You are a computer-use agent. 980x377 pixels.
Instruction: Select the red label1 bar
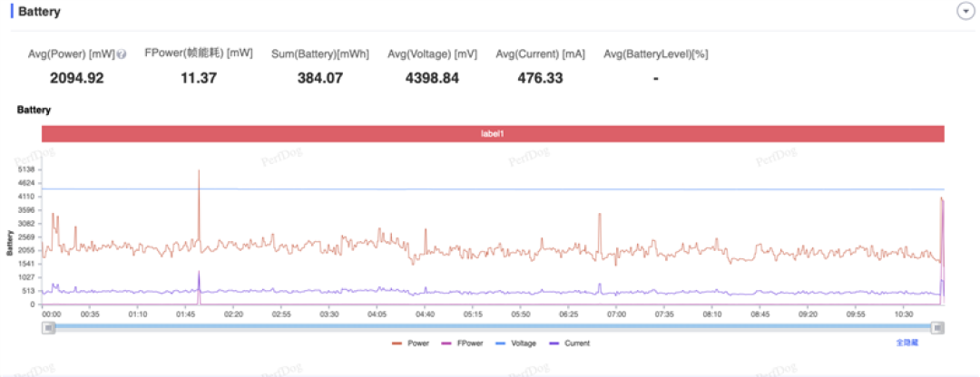[x=493, y=133]
